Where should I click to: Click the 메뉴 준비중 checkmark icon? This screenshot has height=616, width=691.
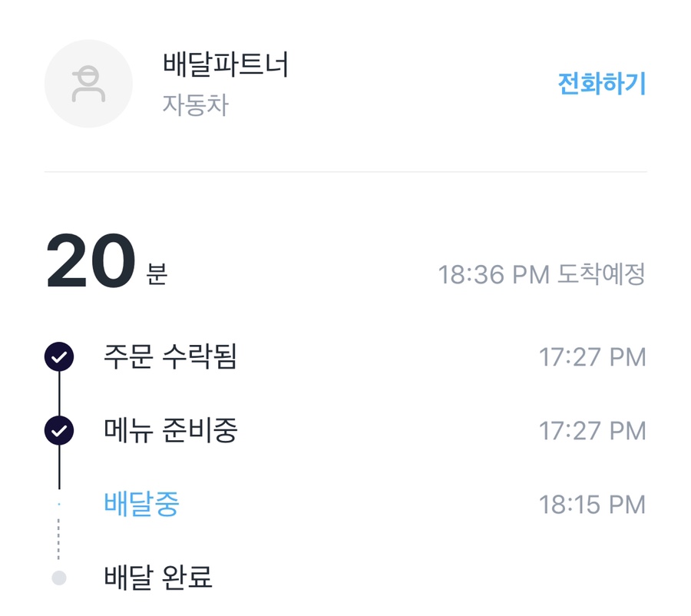(x=59, y=431)
